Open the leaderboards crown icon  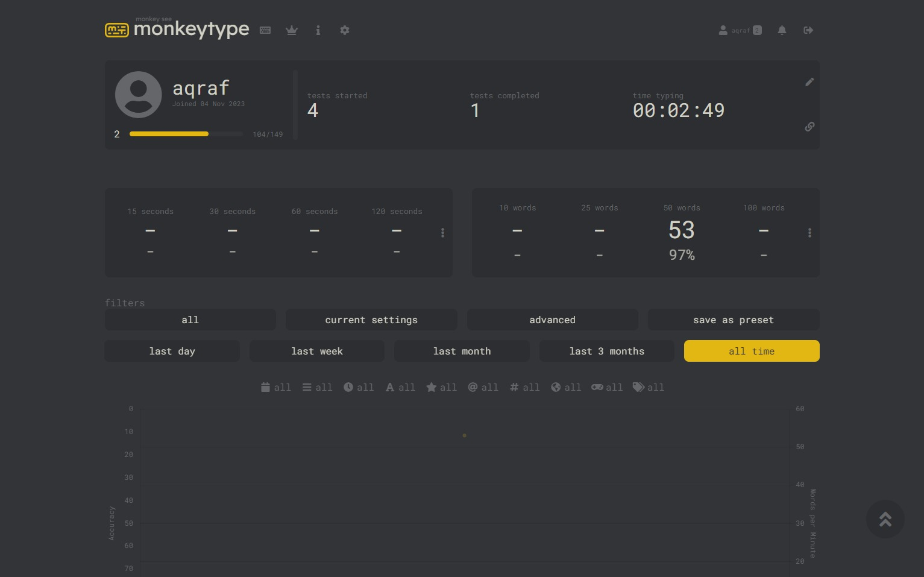(x=292, y=30)
